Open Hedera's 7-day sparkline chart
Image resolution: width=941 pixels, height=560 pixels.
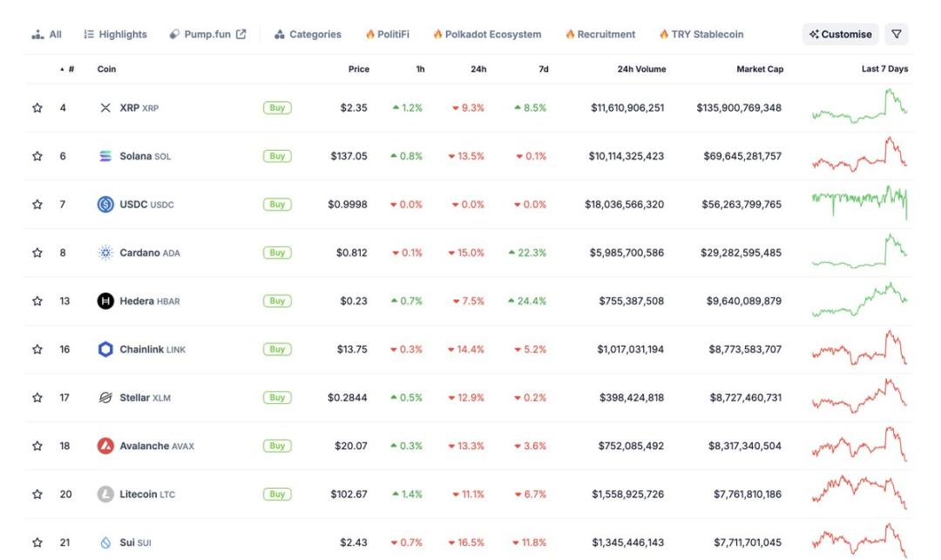(x=859, y=301)
